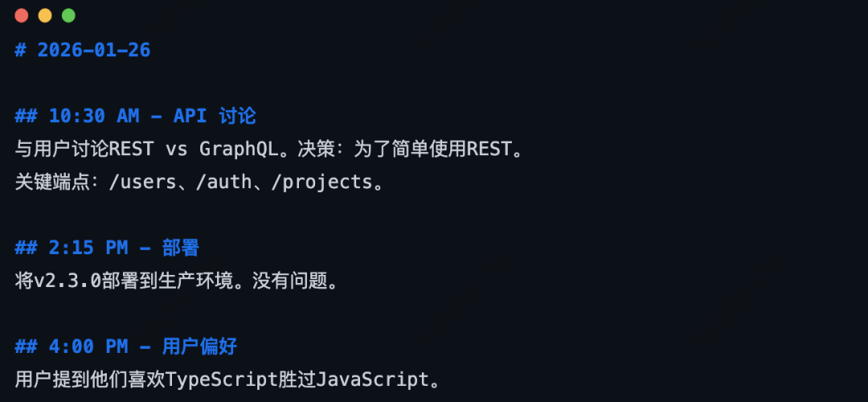This screenshot has width=868, height=402.
Task: Click the 2:15 PM 部署 heading
Action: click(107, 248)
